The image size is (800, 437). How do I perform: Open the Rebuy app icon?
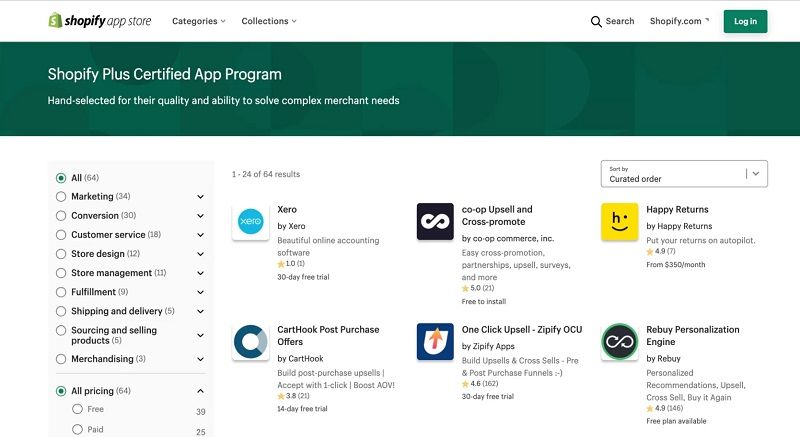pyautogui.click(x=619, y=342)
